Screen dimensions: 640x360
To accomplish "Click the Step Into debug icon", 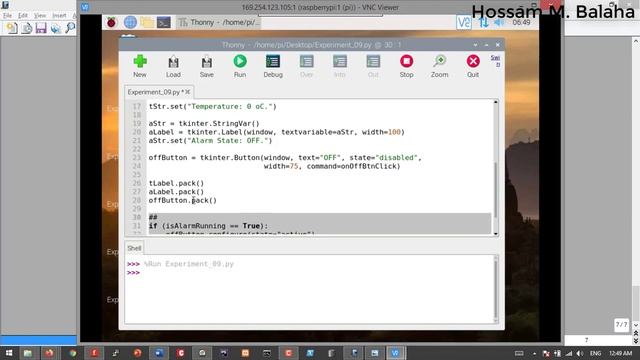I will pos(340,66).
